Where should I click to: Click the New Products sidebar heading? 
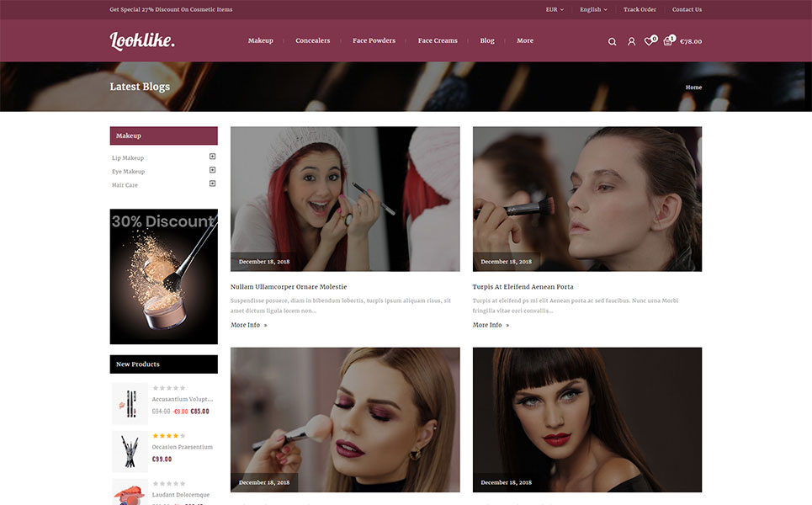(x=163, y=364)
